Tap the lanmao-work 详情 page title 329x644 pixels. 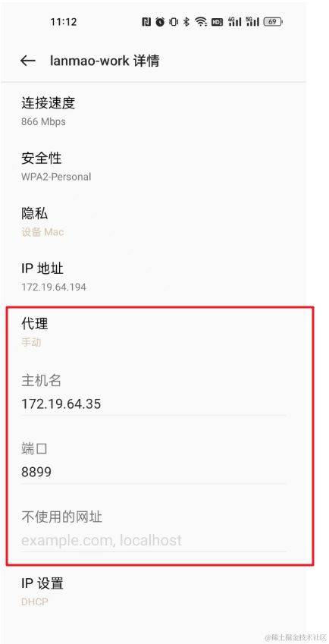point(105,61)
